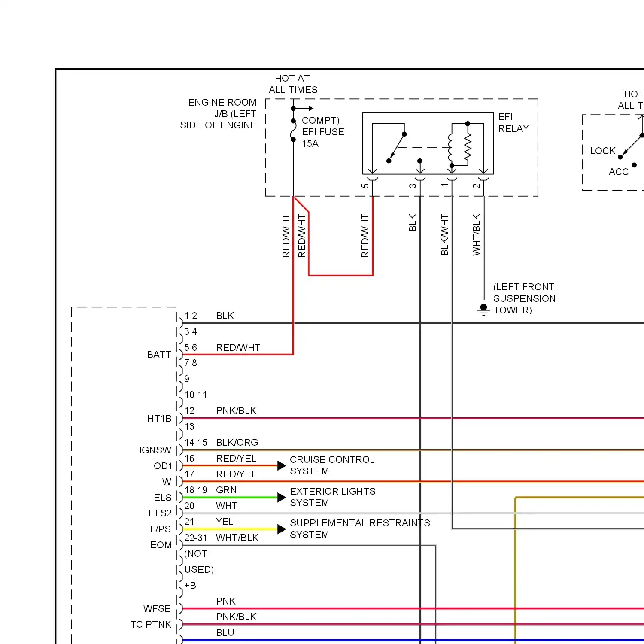
Task: Click the vertical BLK wire label under relay
Action: pos(413,222)
